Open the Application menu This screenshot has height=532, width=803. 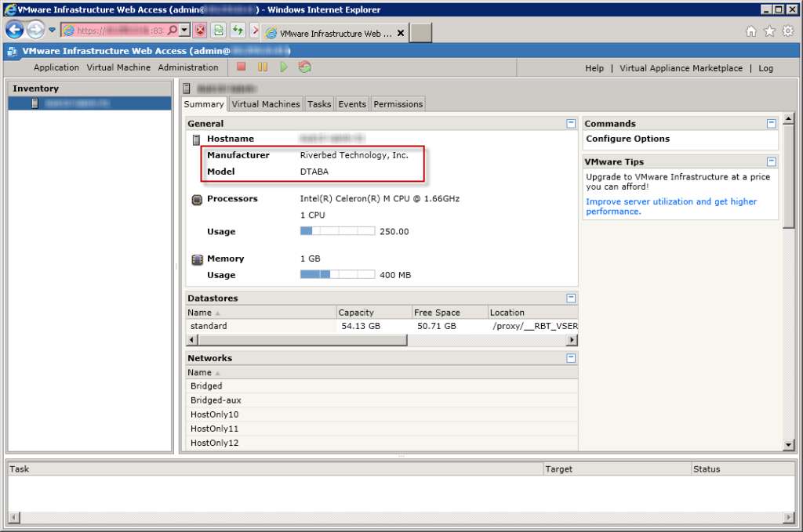pos(56,67)
